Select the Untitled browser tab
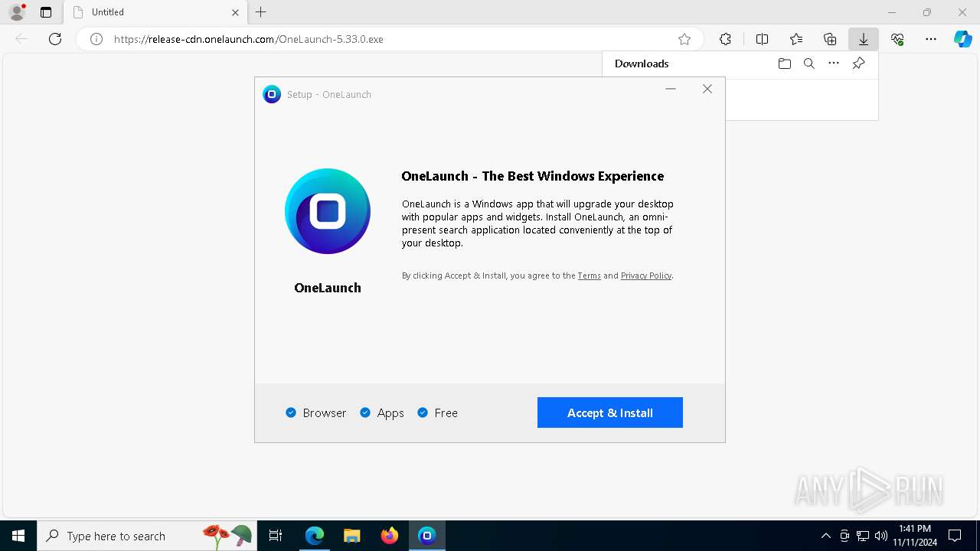The height and width of the screenshot is (551, 980). pyautogui.click(x=155, y=12)
